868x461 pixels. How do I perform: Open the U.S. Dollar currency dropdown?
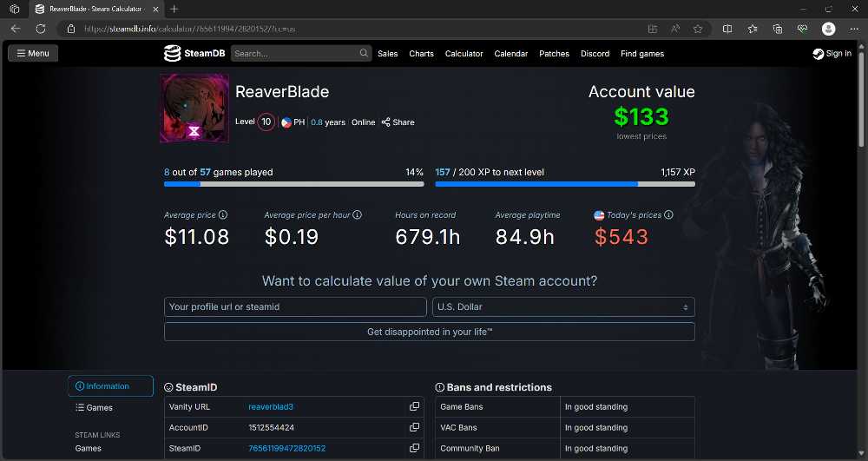pyautogui.click(x=563, y=306)
